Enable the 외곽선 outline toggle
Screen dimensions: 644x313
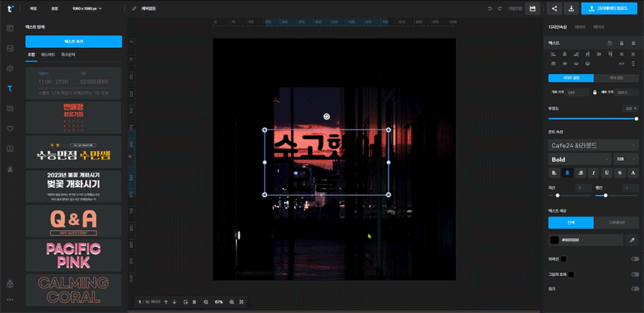pyautogui.click(x=634, y=259)
